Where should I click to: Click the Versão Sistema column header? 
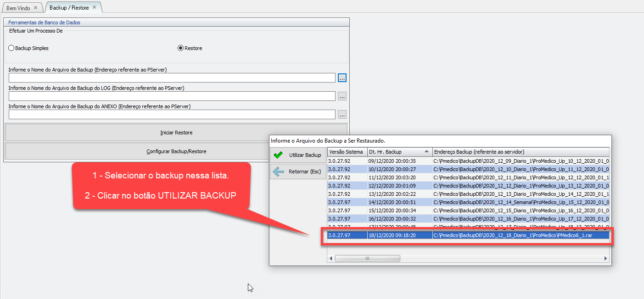coord(346,152)
